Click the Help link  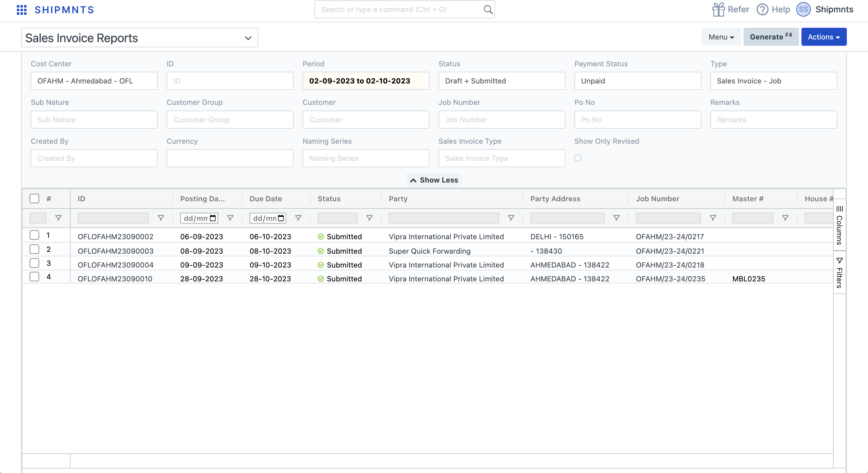[781, 9]
